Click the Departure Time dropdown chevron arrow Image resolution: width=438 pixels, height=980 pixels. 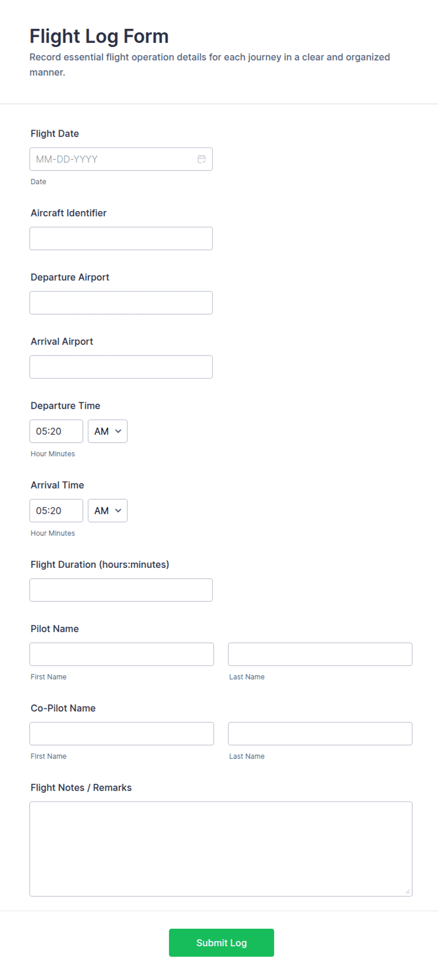pos(118,431)
